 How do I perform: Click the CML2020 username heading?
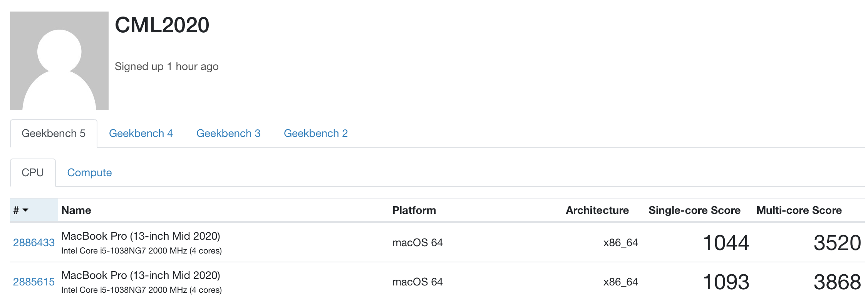(x=162, y=25)
